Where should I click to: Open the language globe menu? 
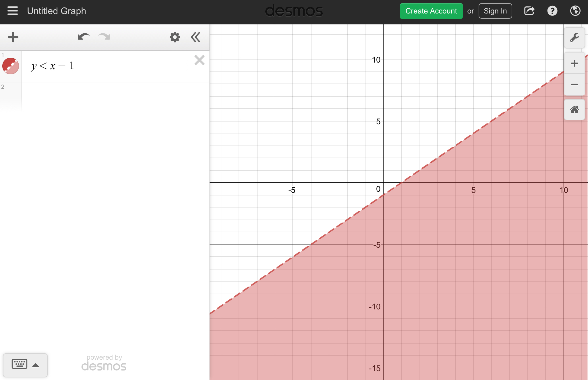575,11
